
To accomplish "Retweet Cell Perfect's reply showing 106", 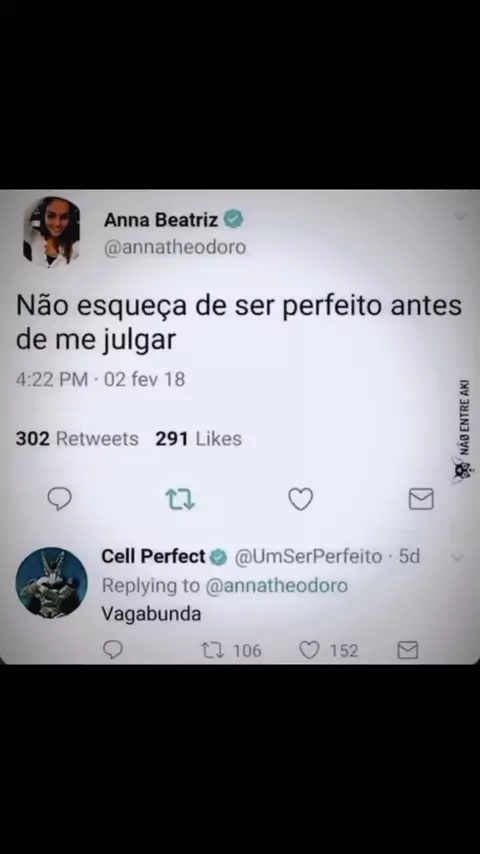I will [x=231, y=650].
